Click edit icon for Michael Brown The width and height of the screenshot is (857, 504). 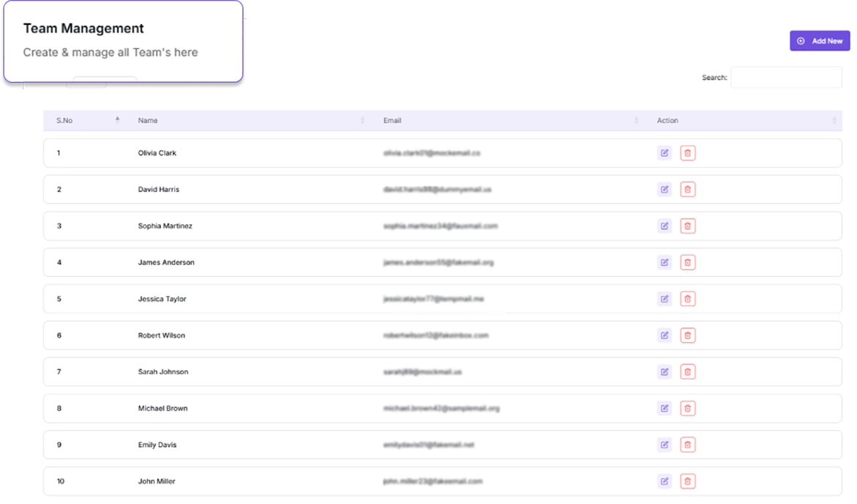(x=664, y=408)
